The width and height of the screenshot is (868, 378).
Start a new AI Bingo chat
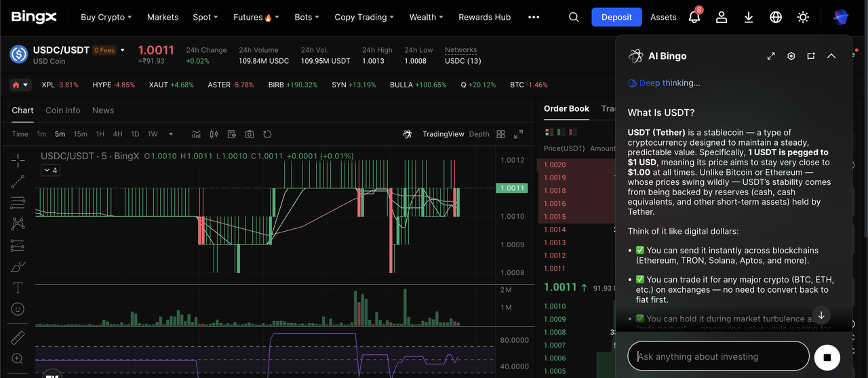pyautogui.click(x=811, y=56)
